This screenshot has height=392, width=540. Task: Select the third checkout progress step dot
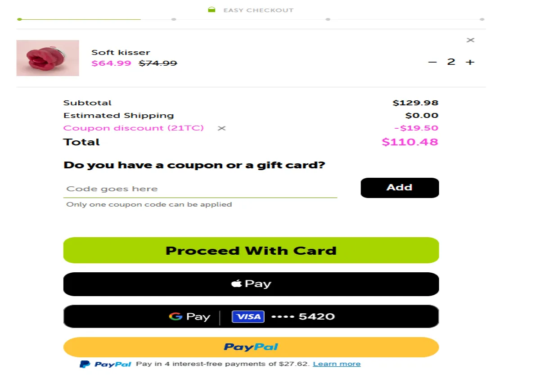328,19
